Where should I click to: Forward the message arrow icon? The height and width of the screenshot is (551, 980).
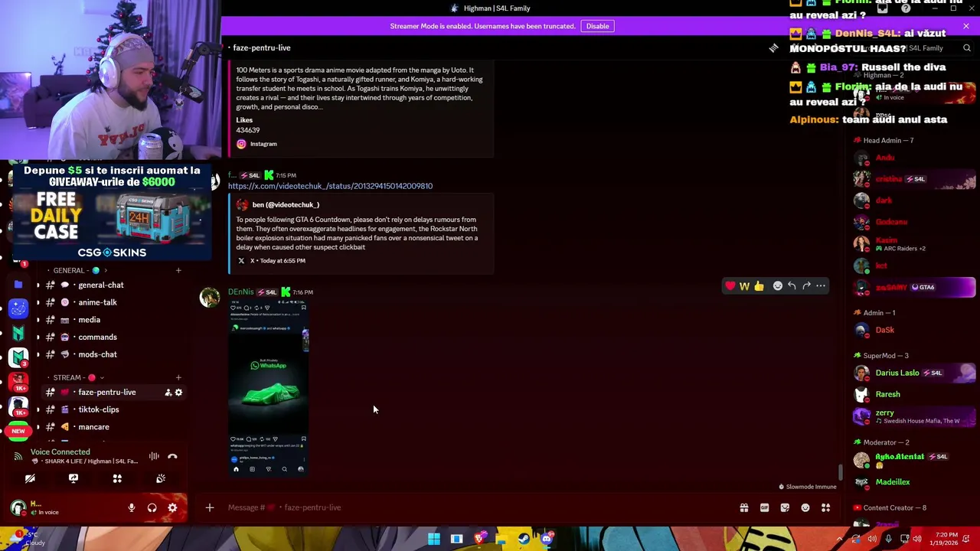pos(806,286)
